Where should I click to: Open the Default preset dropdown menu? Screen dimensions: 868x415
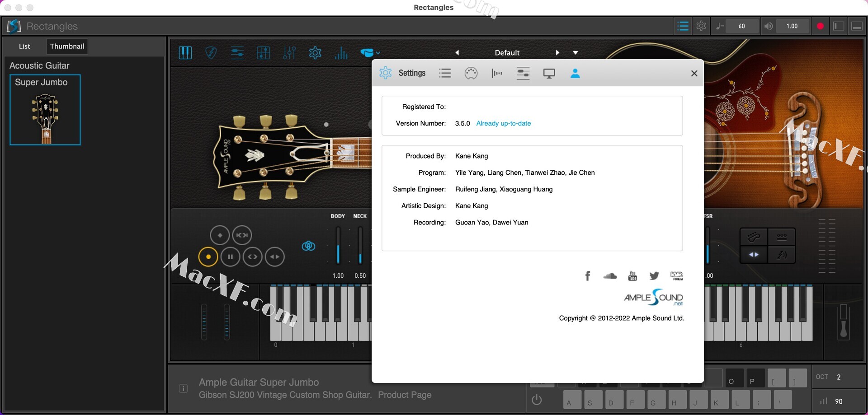(576, 52)
